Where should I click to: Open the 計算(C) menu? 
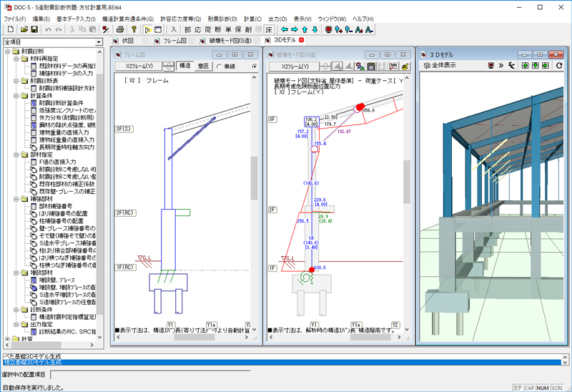253,17
